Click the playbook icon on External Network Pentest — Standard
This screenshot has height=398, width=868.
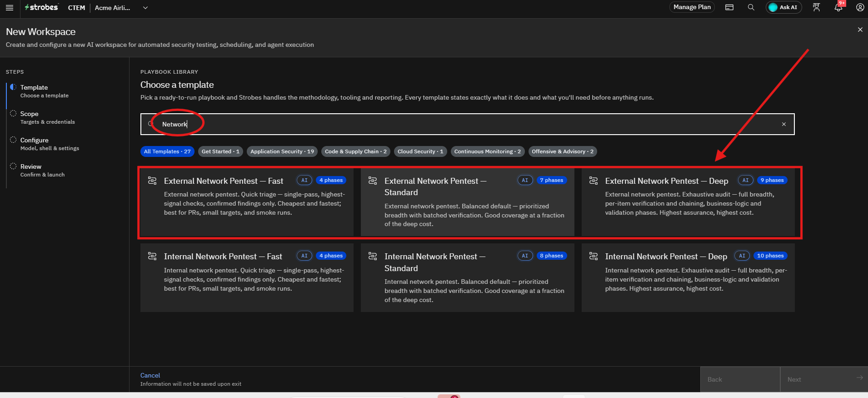click(373, 181)
